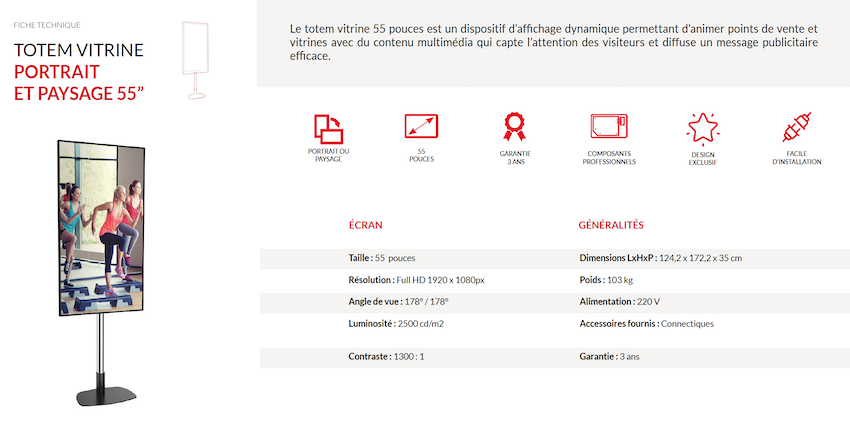This screenshot has width=850, height=425.
Task: Click the Portrait ou Paysage rotation icon
Action: click(x=329, y=128)
